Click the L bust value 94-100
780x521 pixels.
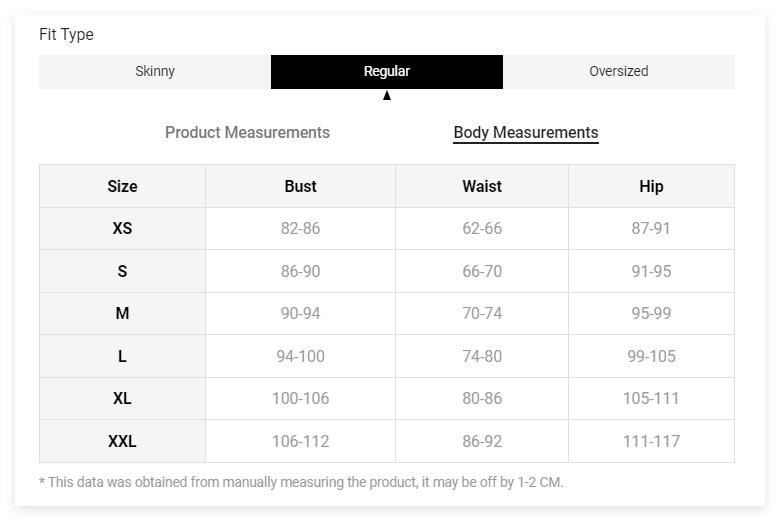tap(300, 356)
